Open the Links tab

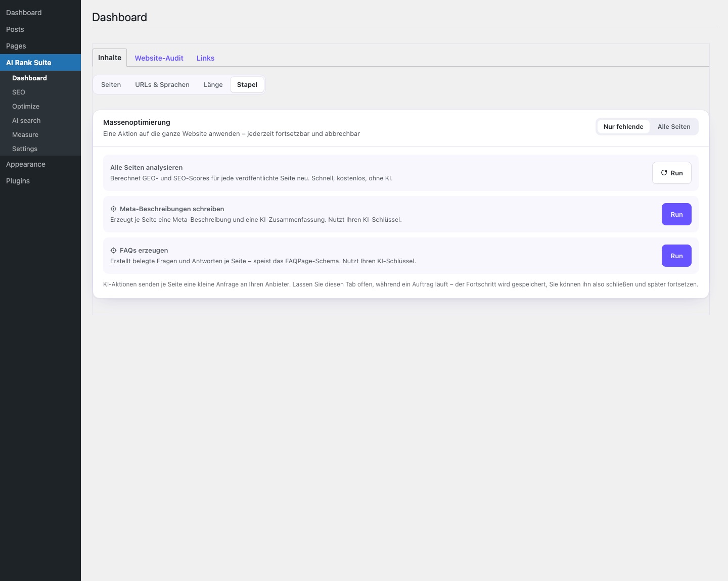pyautogui.click(x=205, y=58)
